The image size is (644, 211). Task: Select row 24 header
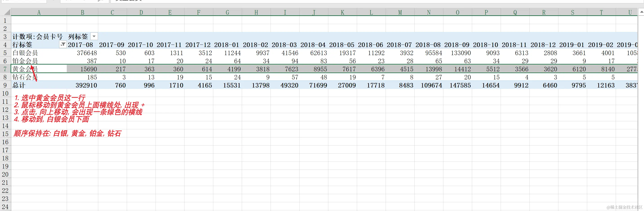5,207
